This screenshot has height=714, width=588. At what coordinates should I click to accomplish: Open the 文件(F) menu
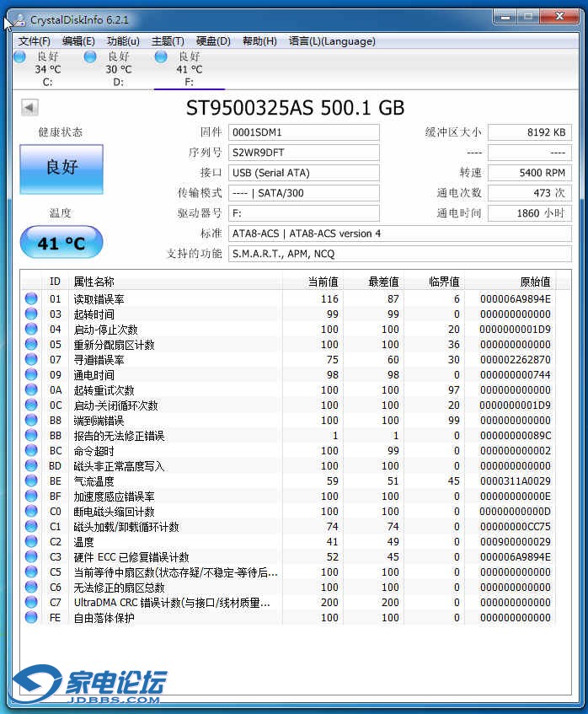tap(35, 41)
